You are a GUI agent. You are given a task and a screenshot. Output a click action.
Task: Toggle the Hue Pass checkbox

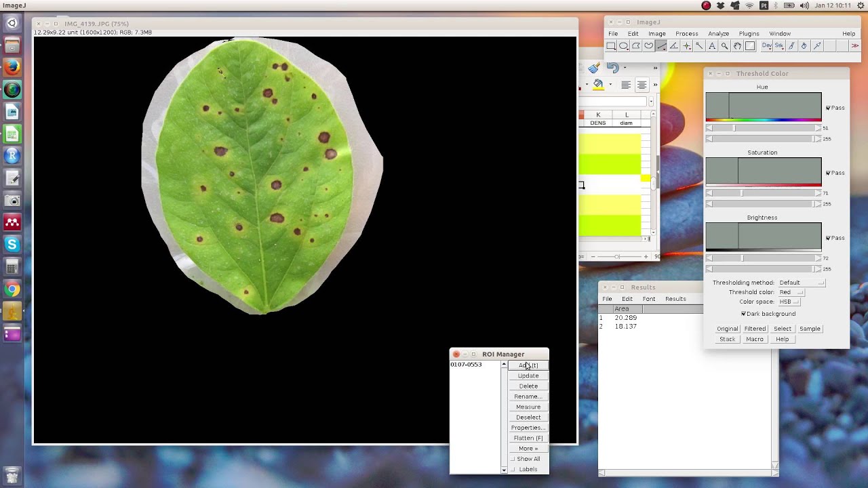(x=828, y=108)
